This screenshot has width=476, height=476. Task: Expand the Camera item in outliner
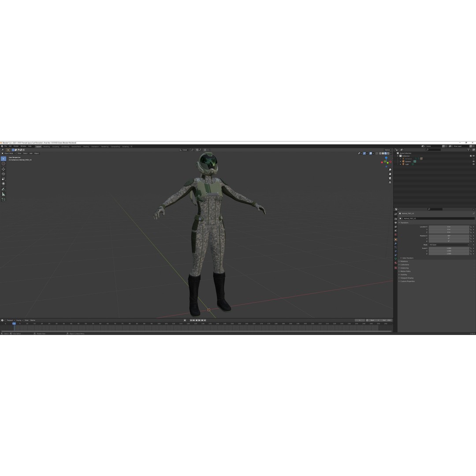[x=400, y=161]
